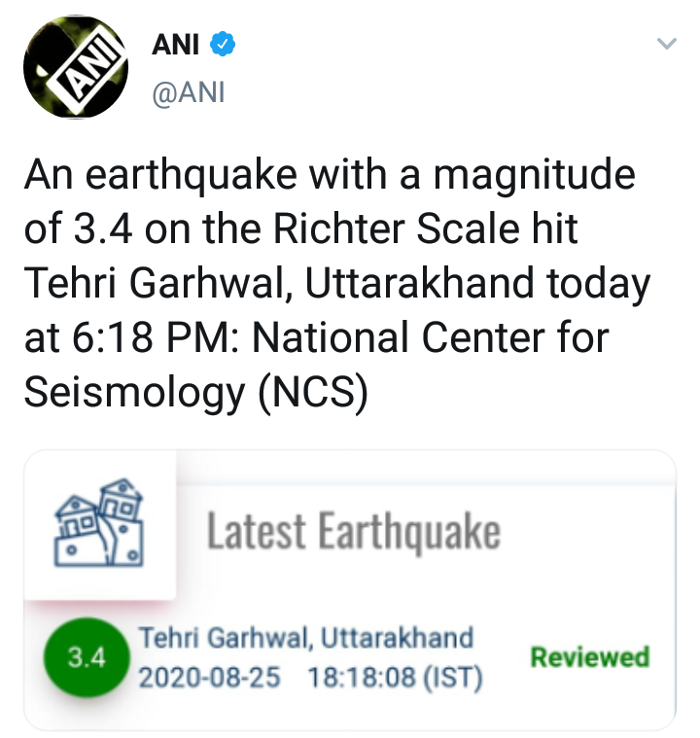Click "Seismology (NCS)" in tweet text
The width and height of the screenshot is (700, 738).
pyautogui.click(x=194, y=392)
